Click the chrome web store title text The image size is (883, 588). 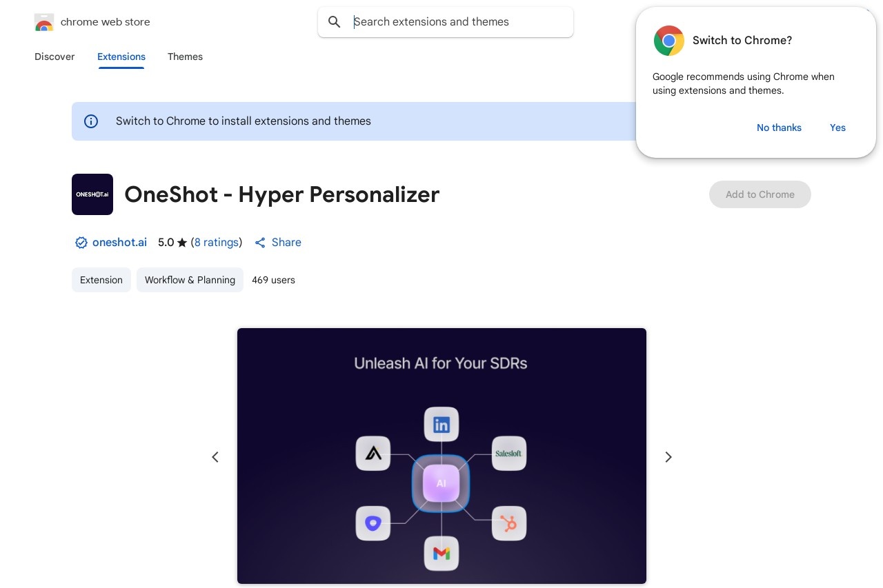pyautogui.click(x=106, y=22)
